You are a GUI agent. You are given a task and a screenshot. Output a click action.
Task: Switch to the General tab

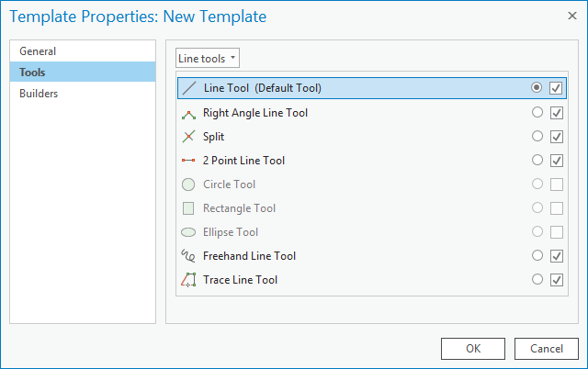pos(38,51)
